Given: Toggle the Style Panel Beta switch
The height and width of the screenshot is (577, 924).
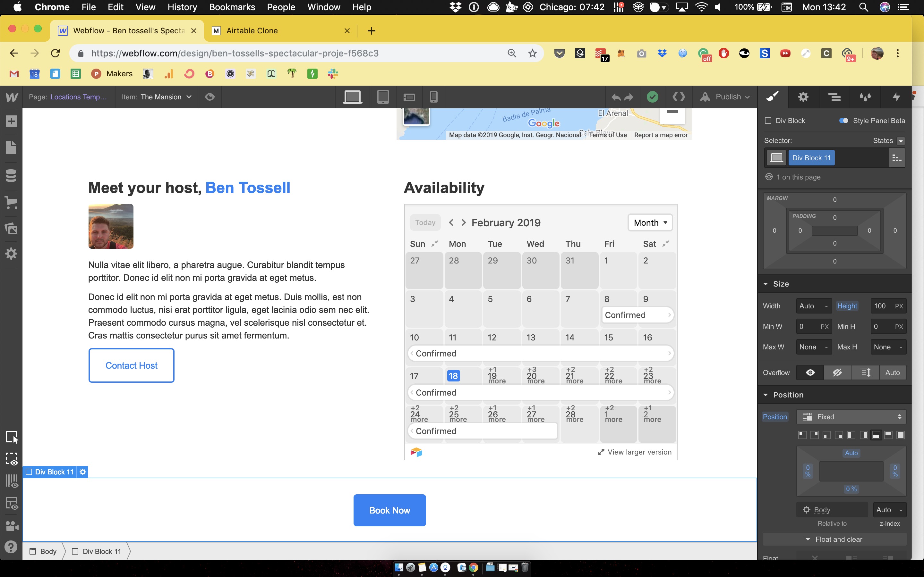Looking at the screenshot, I should [x=843, y=121].
